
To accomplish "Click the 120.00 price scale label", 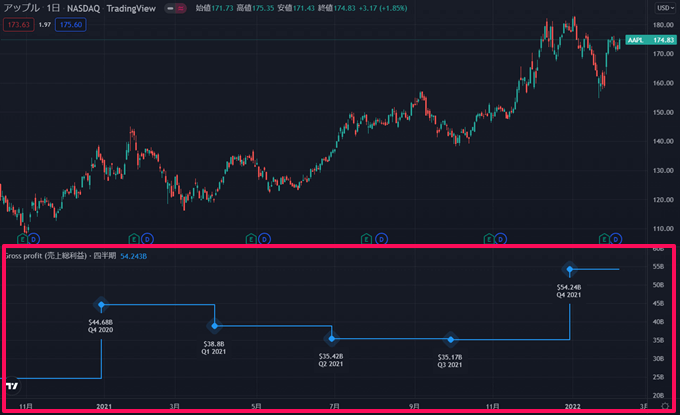I will tap(663, 200).
